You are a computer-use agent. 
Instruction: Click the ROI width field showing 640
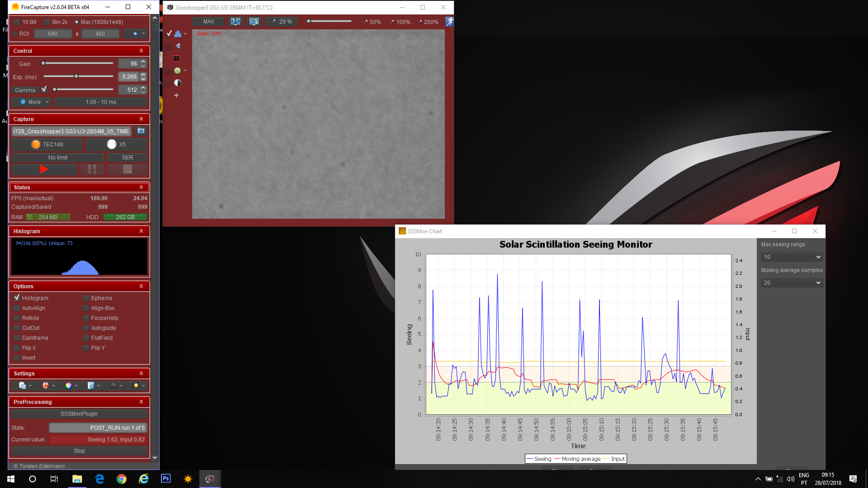pyautogui.click(x=53, y=34)
